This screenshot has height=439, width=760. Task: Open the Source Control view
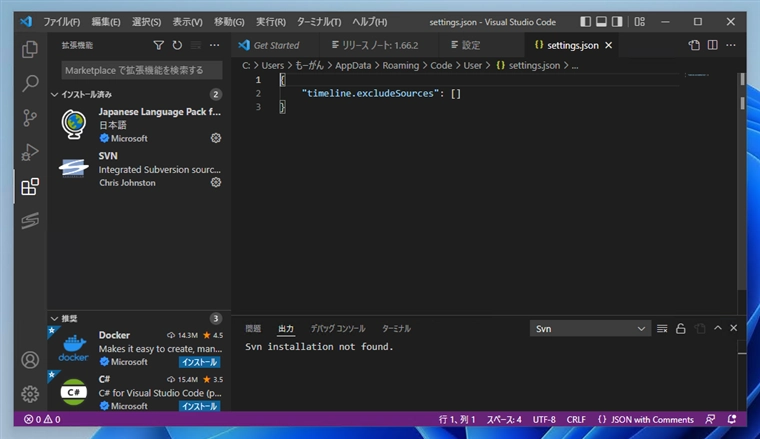30,118
